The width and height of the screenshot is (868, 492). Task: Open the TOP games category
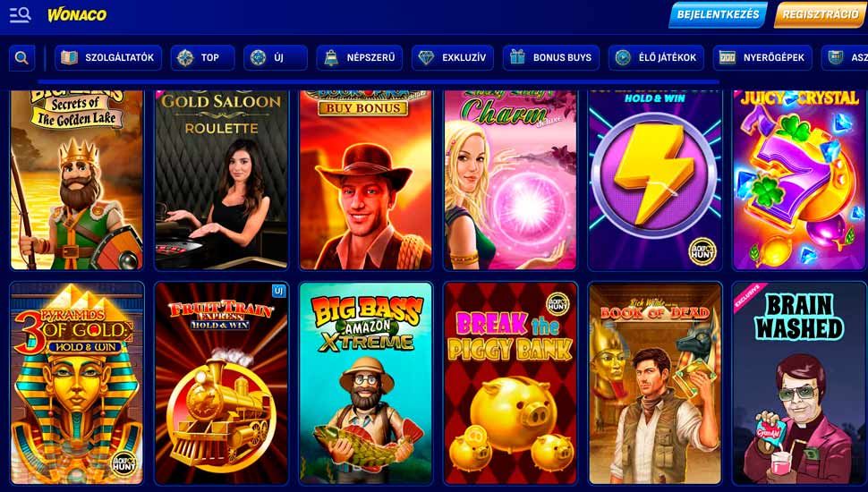(202, 57)
